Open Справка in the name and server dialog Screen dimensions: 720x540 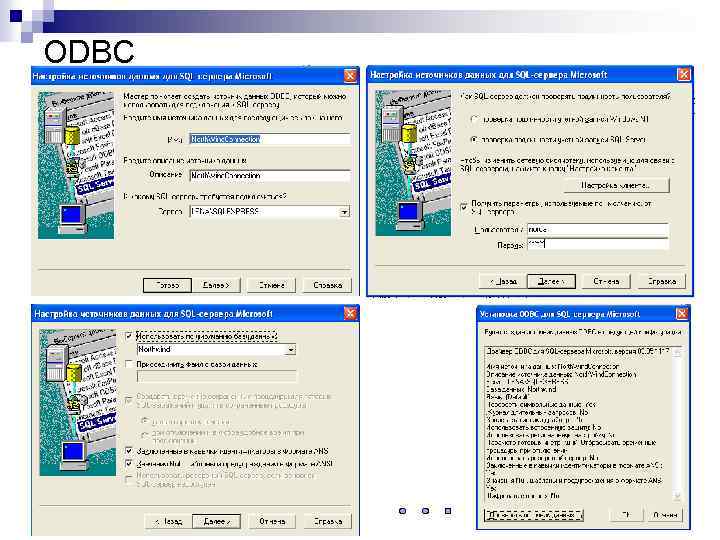click(x=327, y=285)
